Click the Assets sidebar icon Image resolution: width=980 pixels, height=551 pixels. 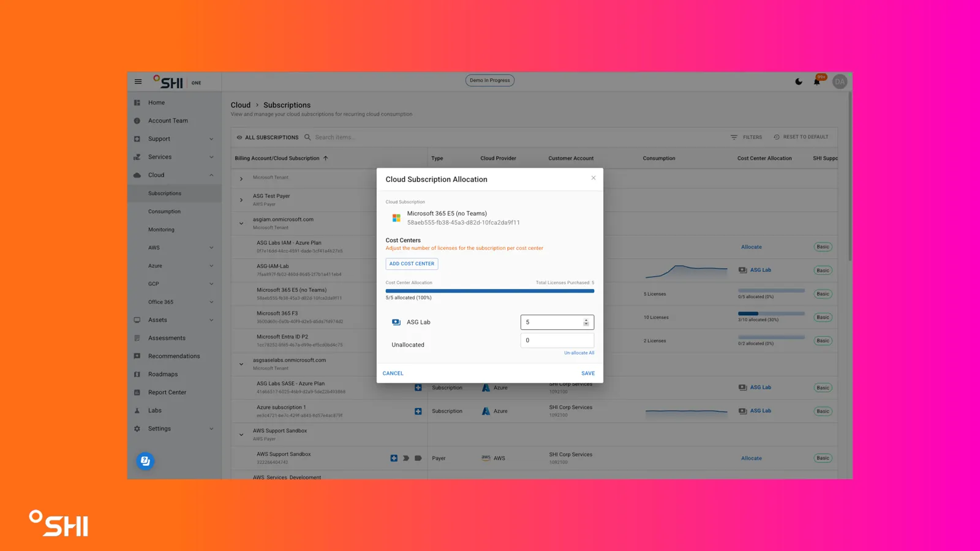pyautogui.click(x=137, y=320)
